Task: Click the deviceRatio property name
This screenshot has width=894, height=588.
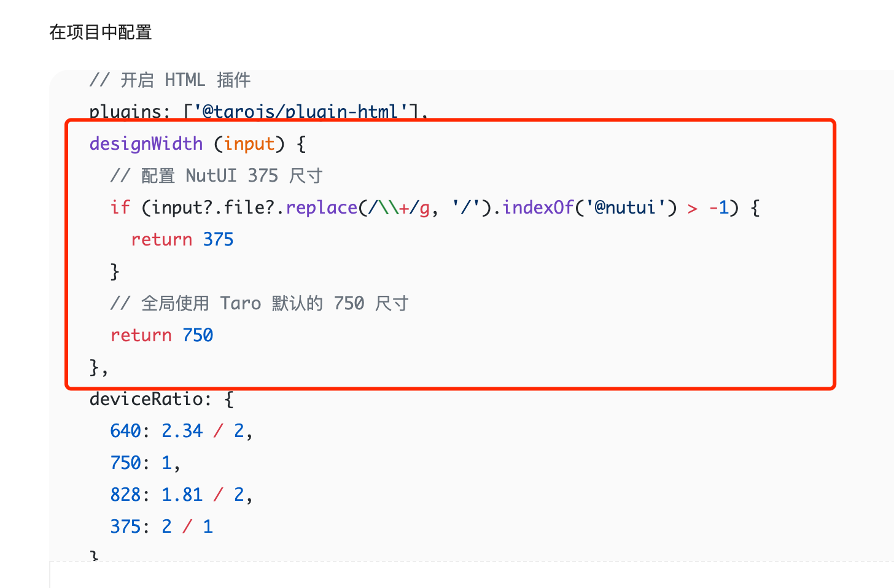Action: click(x=146, y=399)
